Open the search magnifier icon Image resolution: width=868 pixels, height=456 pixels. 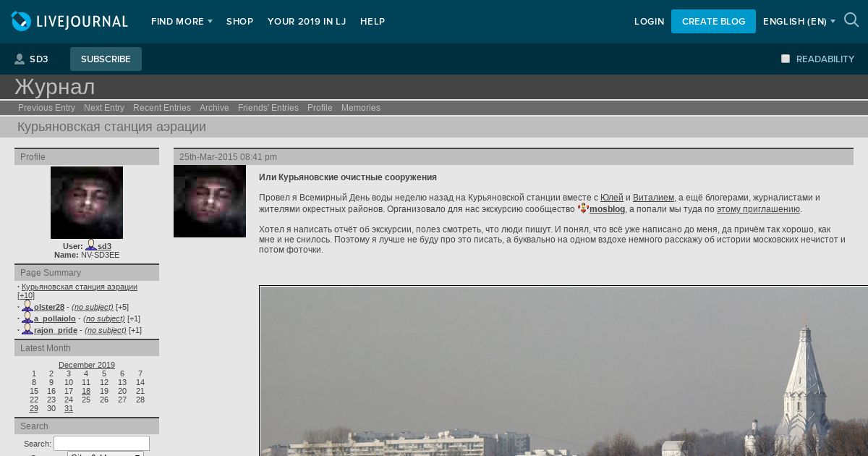(851, 20)
